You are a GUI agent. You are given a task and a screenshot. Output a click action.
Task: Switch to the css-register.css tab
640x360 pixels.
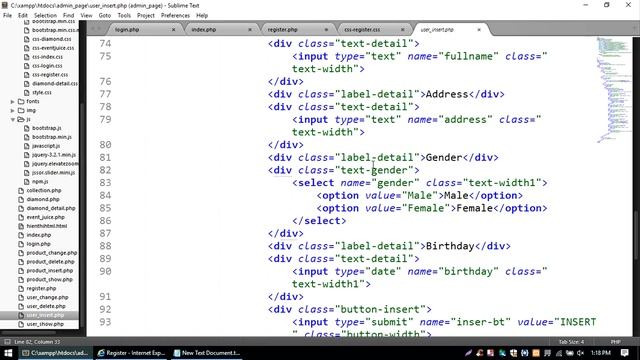tap(362, 30)
